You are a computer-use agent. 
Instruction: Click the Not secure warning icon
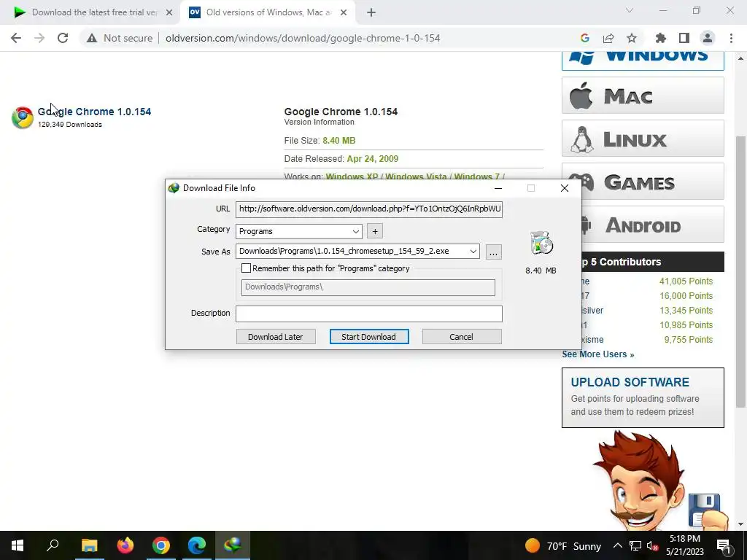pyautogui.click(x=92, y=38)
